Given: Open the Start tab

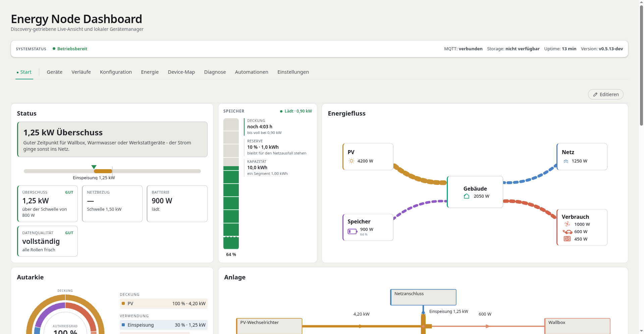Looking at the screenshot, I should pos(24,72).
